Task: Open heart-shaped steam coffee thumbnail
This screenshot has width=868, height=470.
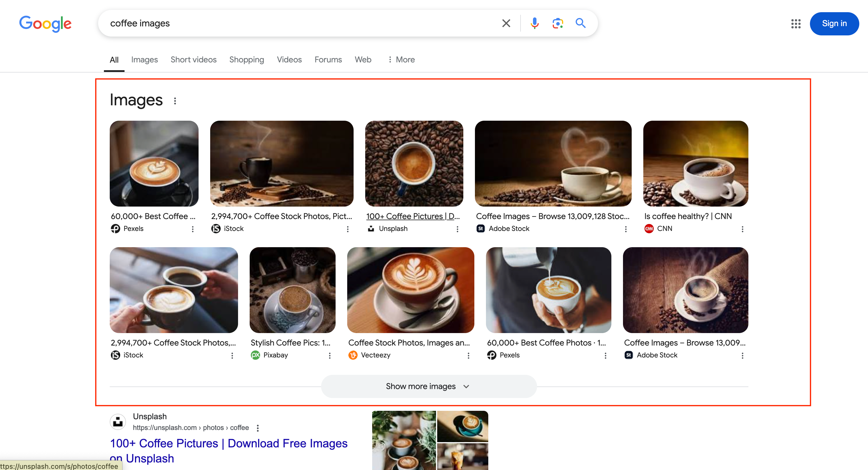Action: [x=553, y=164]
